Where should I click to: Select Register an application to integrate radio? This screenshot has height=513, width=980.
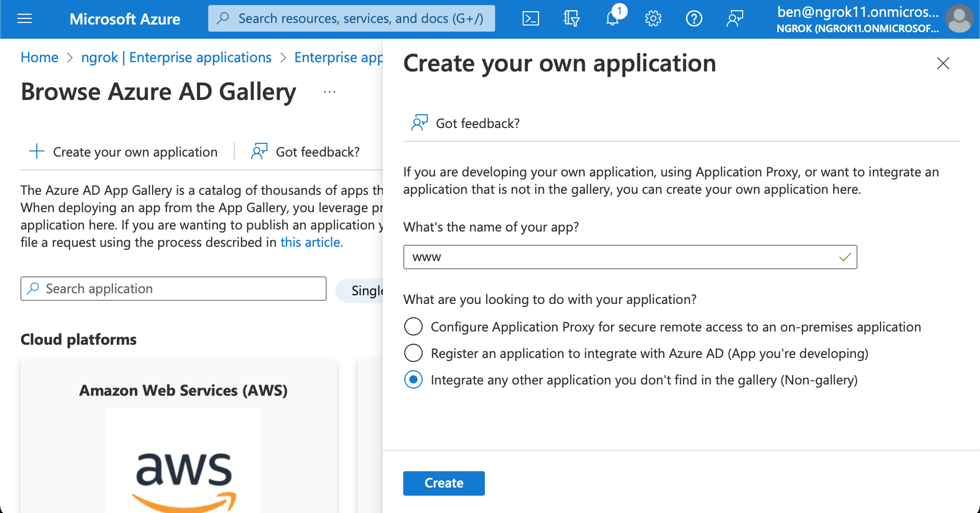tap(413, 353)
